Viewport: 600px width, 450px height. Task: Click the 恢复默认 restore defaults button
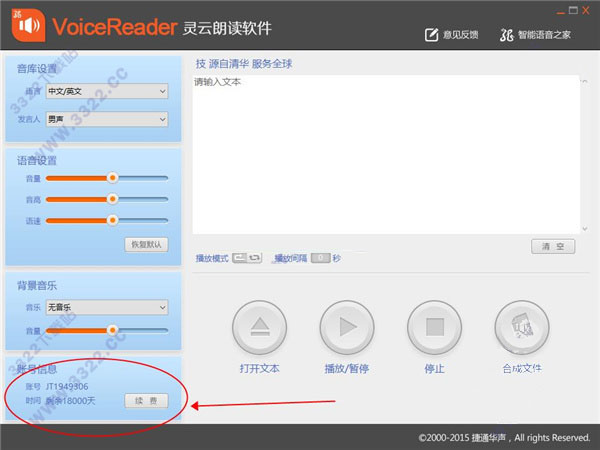(x=146, y=245)
